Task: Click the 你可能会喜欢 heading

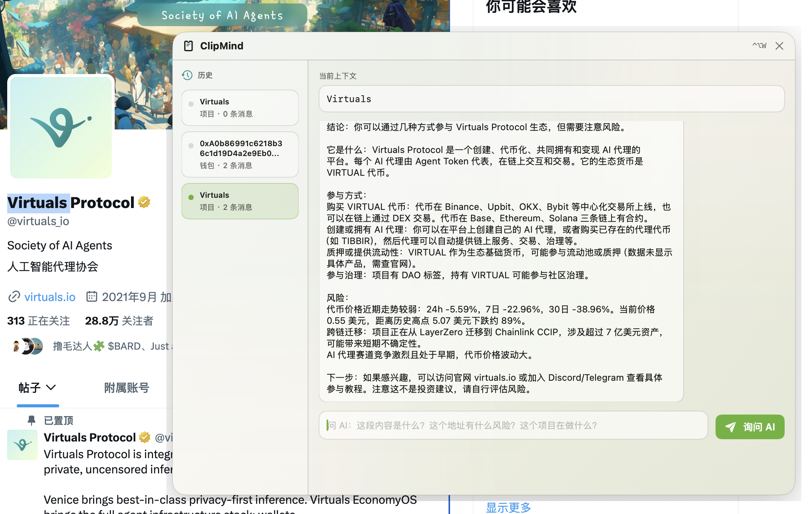Action: pyautogui.click(x=531, y=7)
